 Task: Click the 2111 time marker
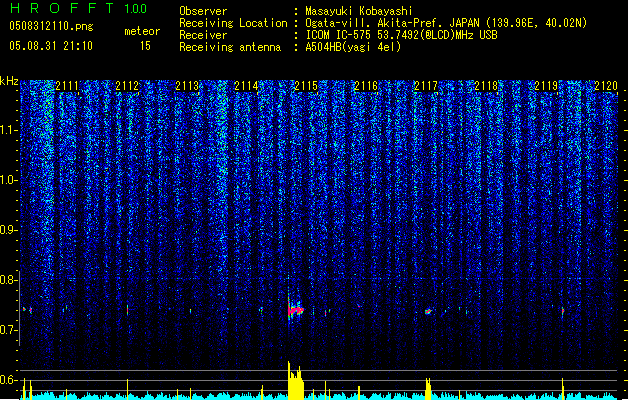click(67, 86)
